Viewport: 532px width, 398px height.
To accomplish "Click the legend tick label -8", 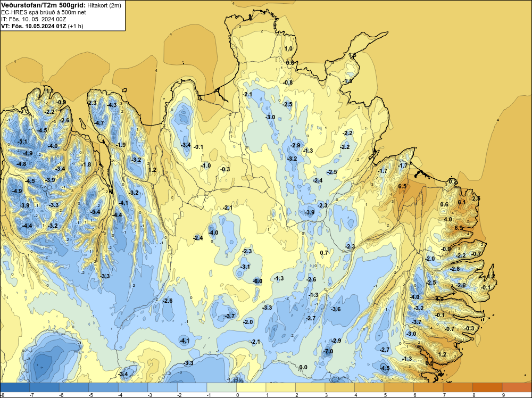I will (2, 395).
